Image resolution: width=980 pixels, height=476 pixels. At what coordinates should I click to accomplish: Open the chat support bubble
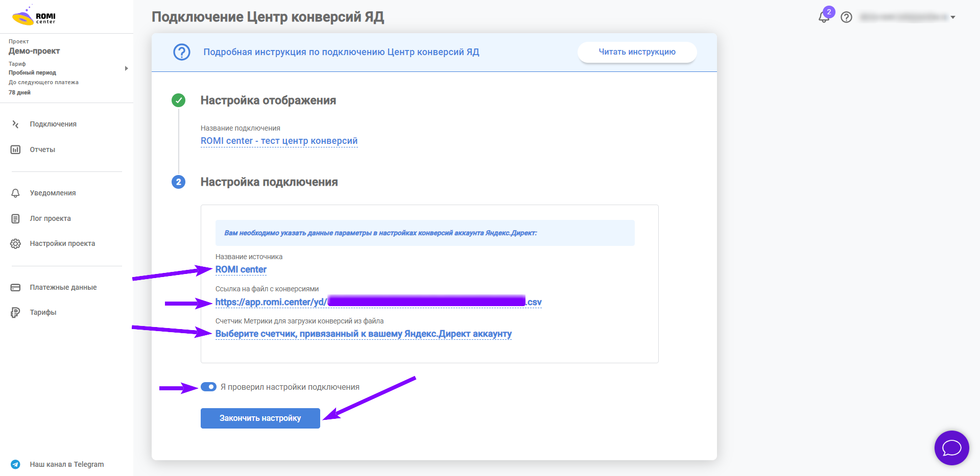951,448
